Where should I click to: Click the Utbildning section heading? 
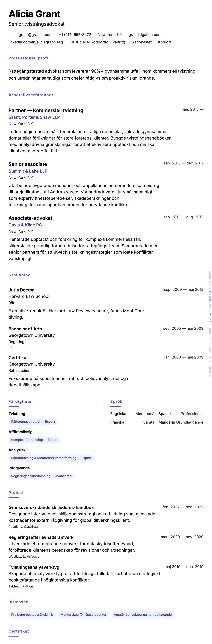(19, 275)
